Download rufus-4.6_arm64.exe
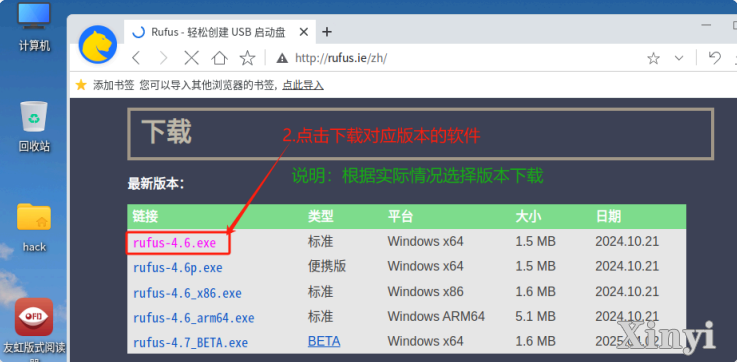 coord(194,317)
